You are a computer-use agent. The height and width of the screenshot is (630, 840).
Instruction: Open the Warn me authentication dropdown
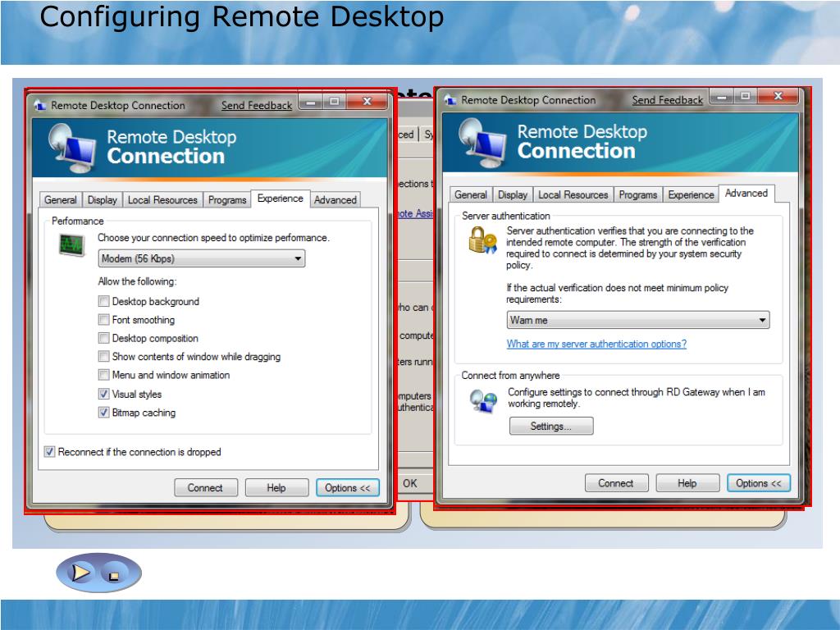(x=638, y=320)
